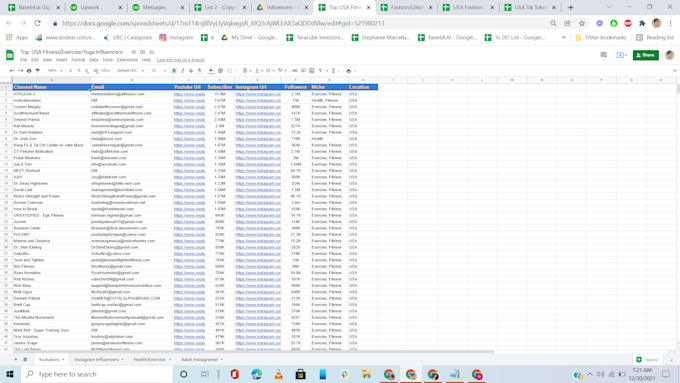Open the Format menu
The image size is (680, 383).
click(x=78, y=60)
